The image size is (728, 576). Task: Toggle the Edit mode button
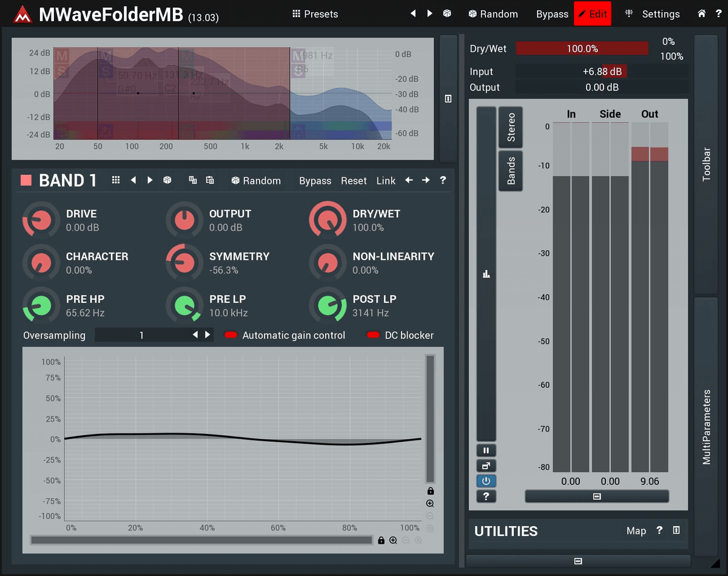pyautogui.click(x=592, y=14)
